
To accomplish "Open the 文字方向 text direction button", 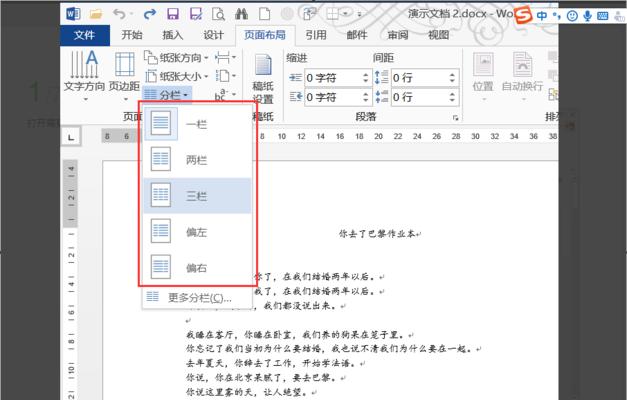I will click(84, 75).
